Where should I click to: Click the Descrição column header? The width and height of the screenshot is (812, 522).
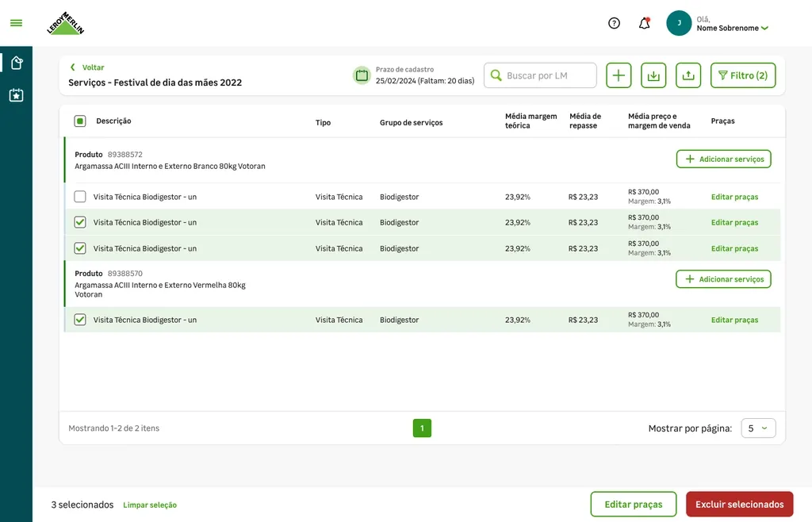coord(113,121)
